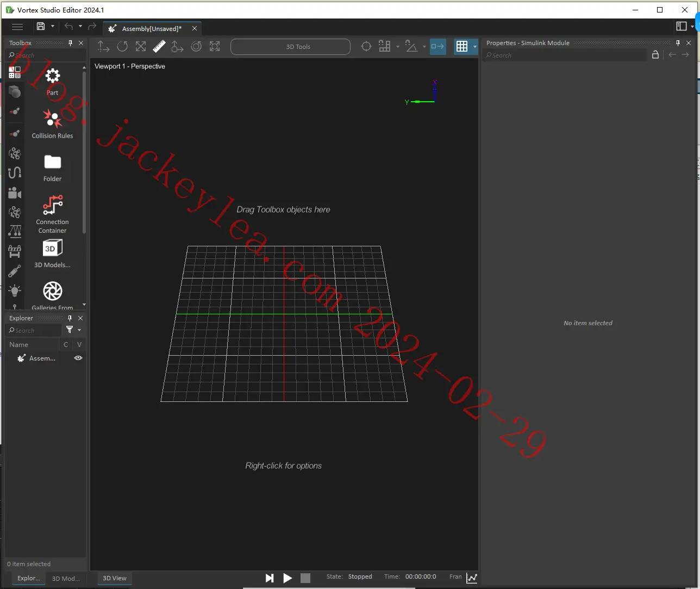Toggle the highlighted box-arrow button

click(x=437, y=47)
